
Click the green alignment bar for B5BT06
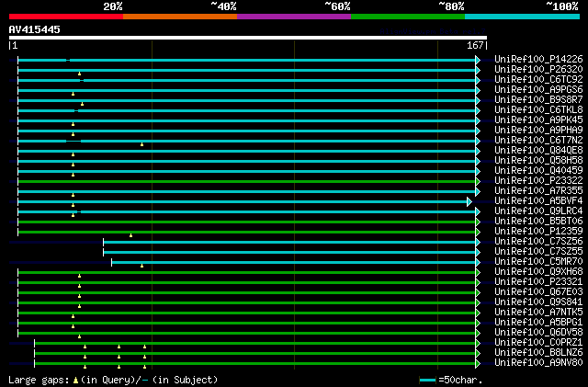247,222
